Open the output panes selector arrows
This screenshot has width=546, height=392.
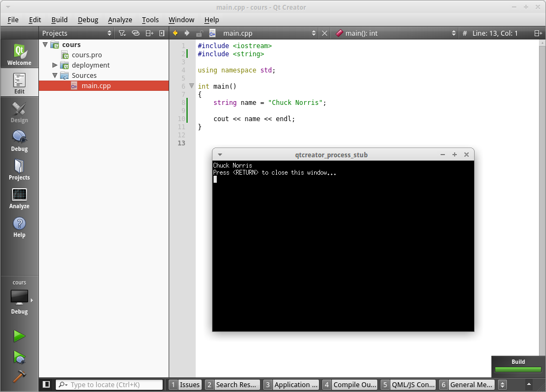[502, 384]
